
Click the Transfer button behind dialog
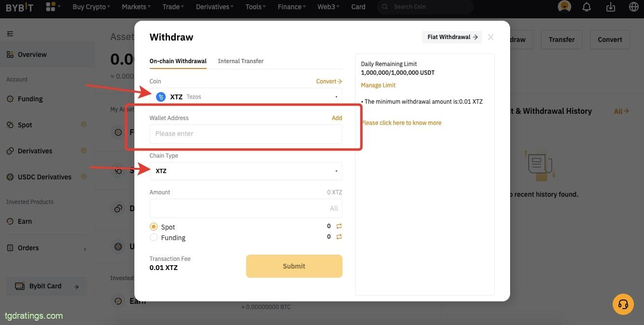(x=562, y=40)
